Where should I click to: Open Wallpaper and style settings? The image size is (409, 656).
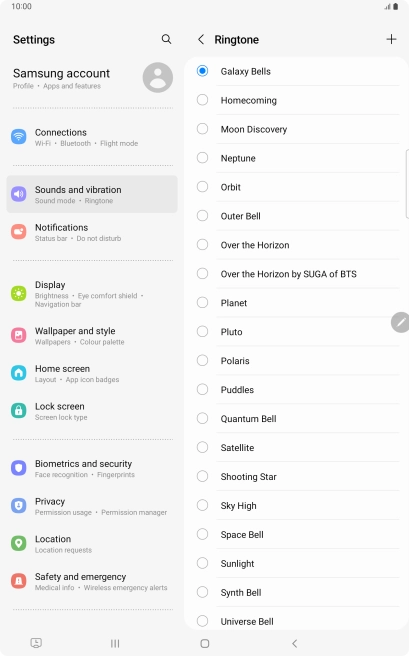click(92, 336)
